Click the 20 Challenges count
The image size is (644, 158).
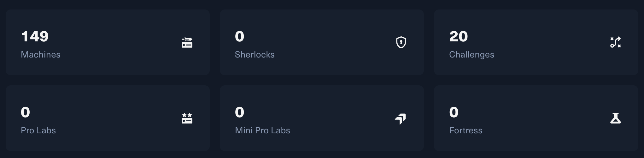459,37
